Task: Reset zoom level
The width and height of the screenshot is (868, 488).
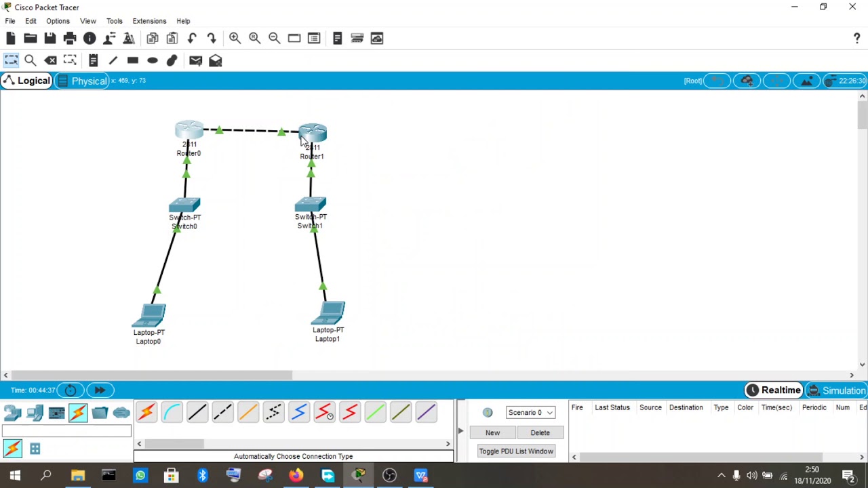Action: point(254,39)
